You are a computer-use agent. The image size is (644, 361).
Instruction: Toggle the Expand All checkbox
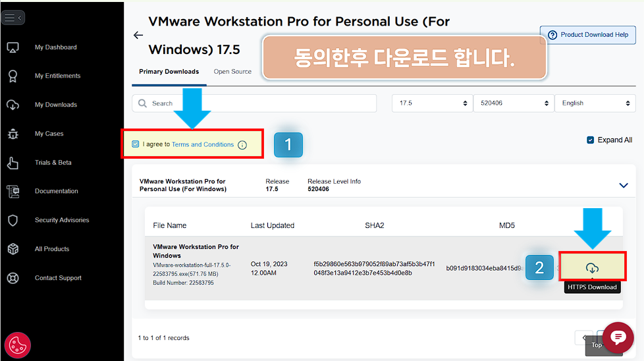point(590,140)
